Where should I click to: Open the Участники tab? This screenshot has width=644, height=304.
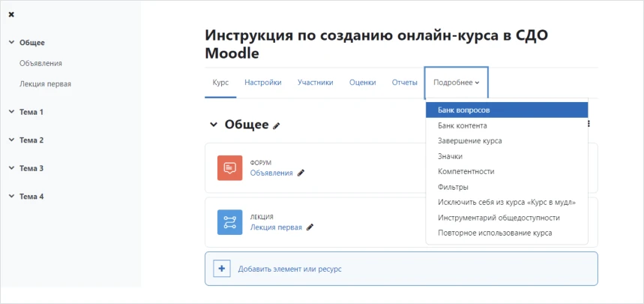[316, 83]
